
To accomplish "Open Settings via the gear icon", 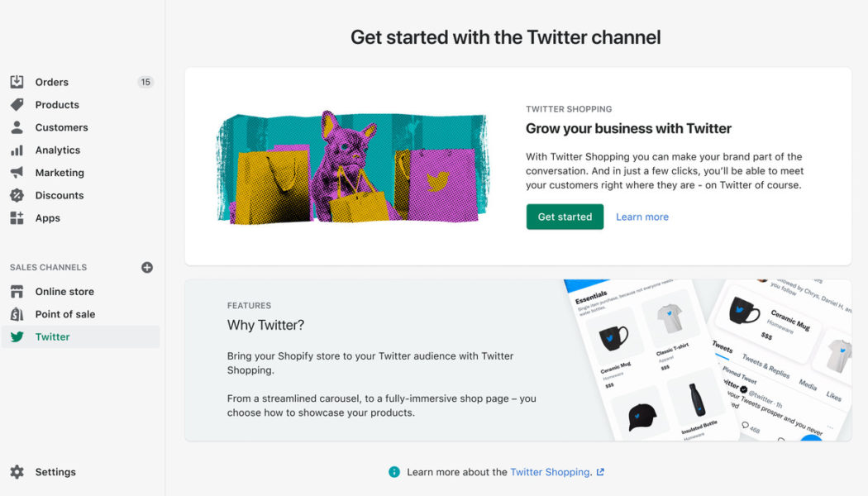I will [17, 471].
